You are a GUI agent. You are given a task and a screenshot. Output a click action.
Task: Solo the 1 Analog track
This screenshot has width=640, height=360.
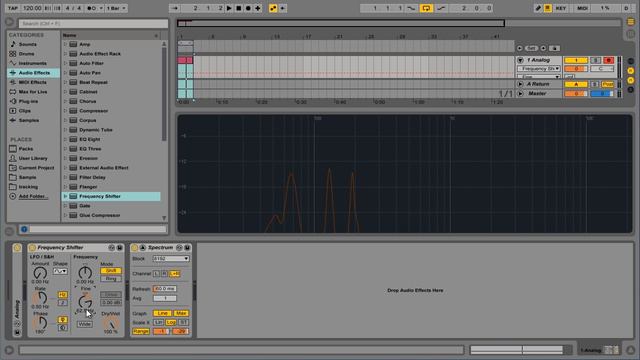click(596, 60)
